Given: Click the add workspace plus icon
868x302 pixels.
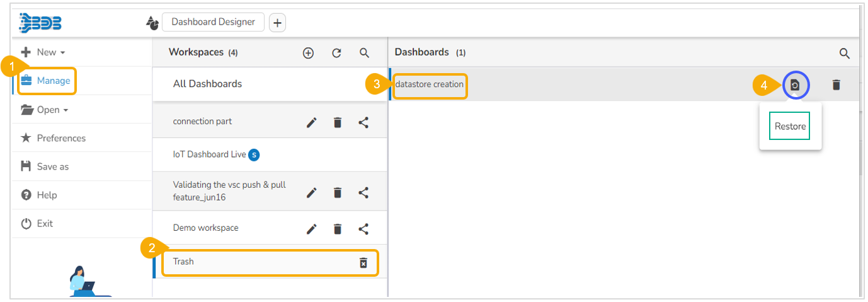Looking at the screenshot, I should 308,53.
